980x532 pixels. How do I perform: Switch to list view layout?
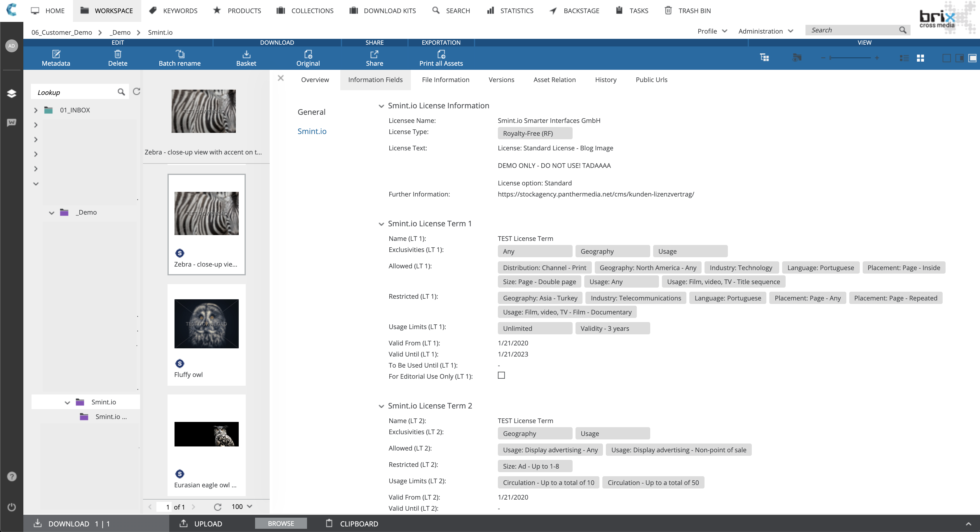click(904, 58)
